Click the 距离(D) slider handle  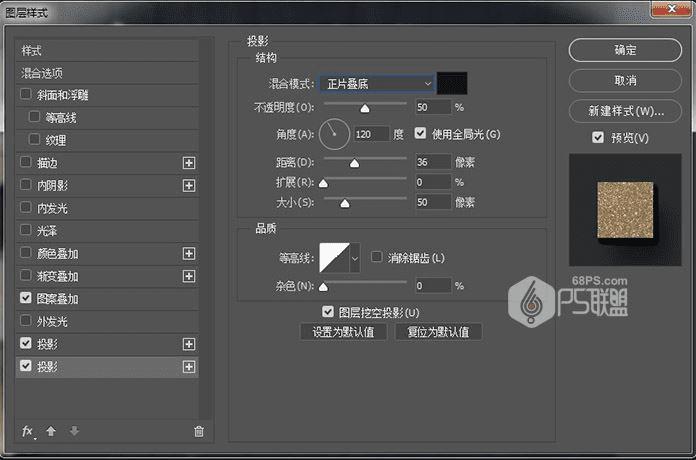click(x=354, y=163)
